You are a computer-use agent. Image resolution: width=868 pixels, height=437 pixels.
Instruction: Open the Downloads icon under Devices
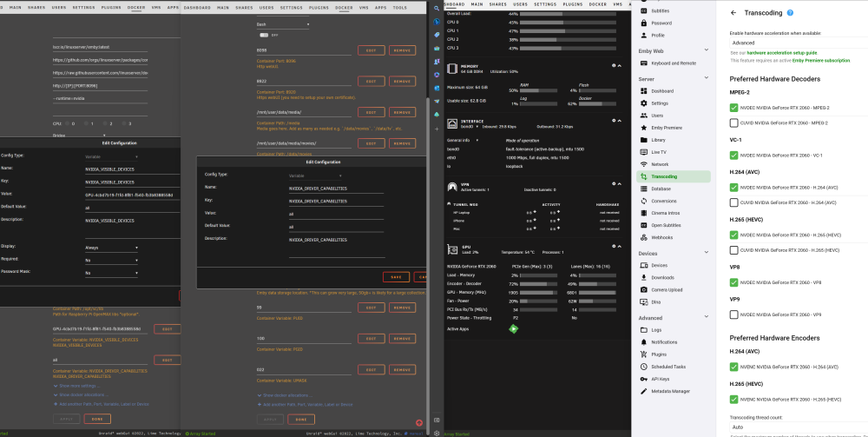click(x=643, y=277)
